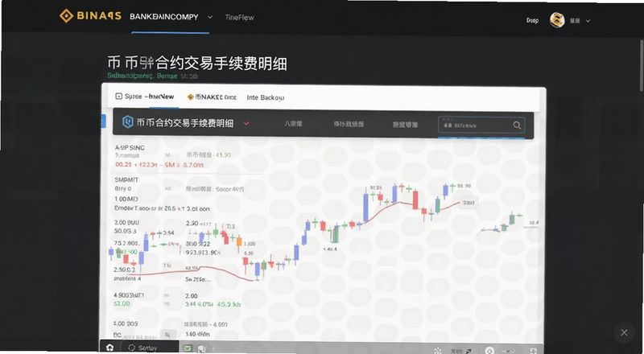Click the yellow diamond icon on NAKEC tab
This screenshot has height=354, width=644.
click(191, 97)
